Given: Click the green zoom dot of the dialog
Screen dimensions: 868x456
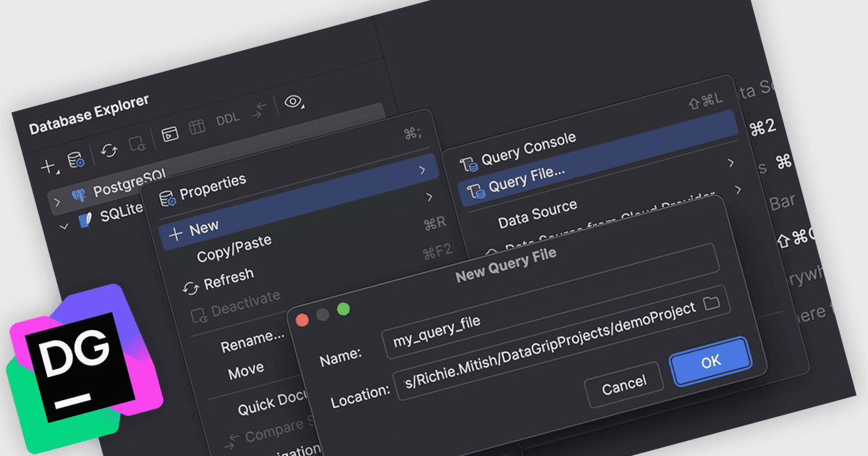Looking at the screenshot, I should [x=344, y=309].
